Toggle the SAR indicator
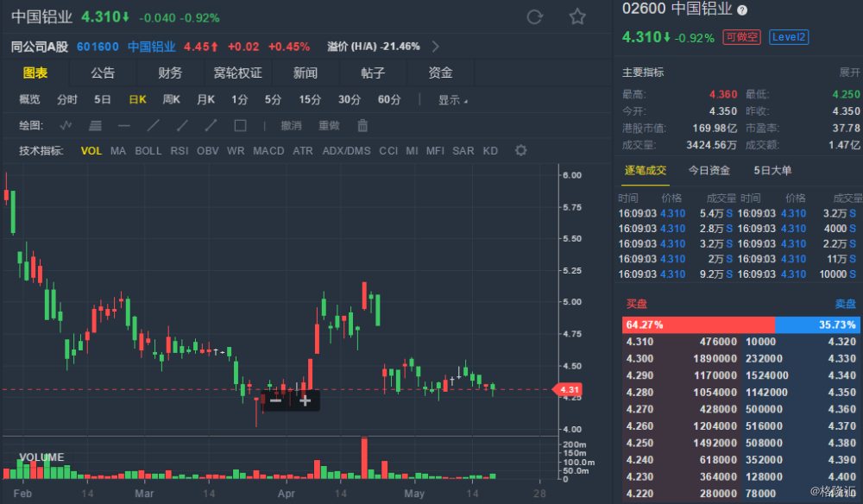The image size is (863, 504). pos(463,151)
